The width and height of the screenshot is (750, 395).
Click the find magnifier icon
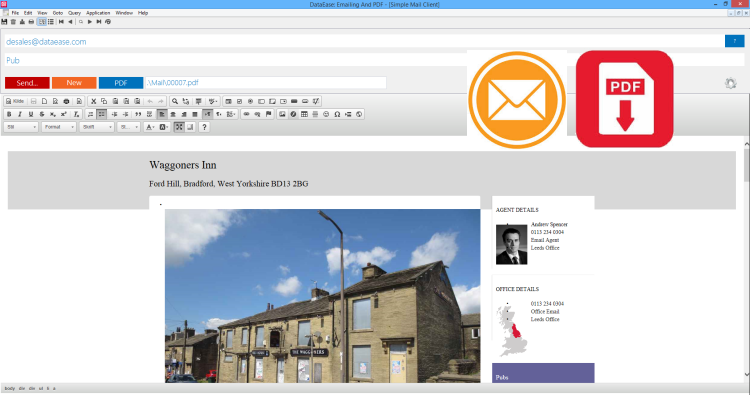click(x=175, y=101)
